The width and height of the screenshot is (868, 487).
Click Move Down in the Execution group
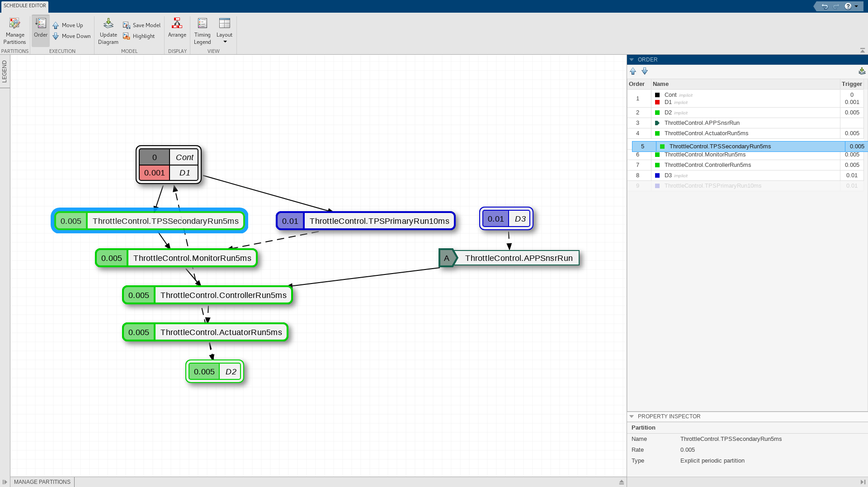click(x=71, y=36)
